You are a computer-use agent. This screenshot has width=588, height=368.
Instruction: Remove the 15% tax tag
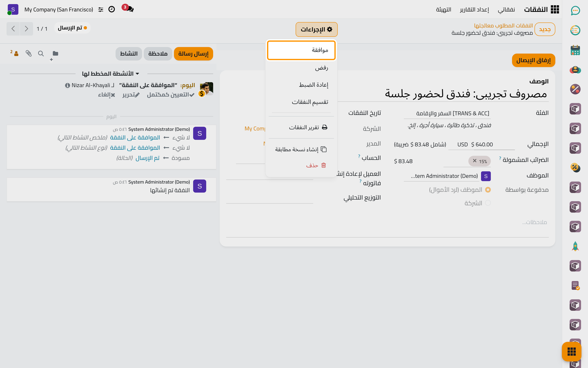tap(475, 161)
